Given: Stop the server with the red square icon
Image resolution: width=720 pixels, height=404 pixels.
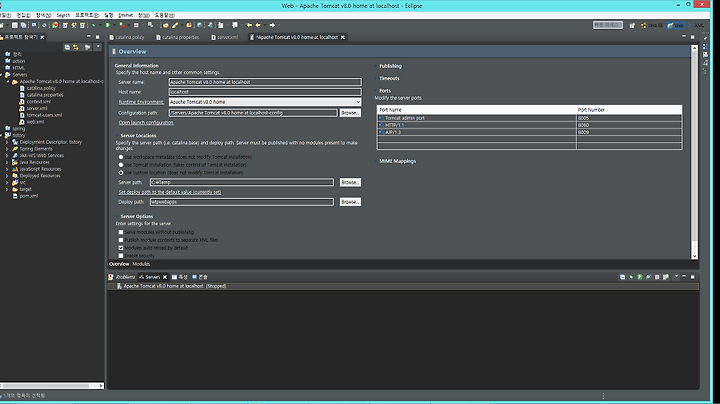Looking at the screenshot, I should [657, 277].
